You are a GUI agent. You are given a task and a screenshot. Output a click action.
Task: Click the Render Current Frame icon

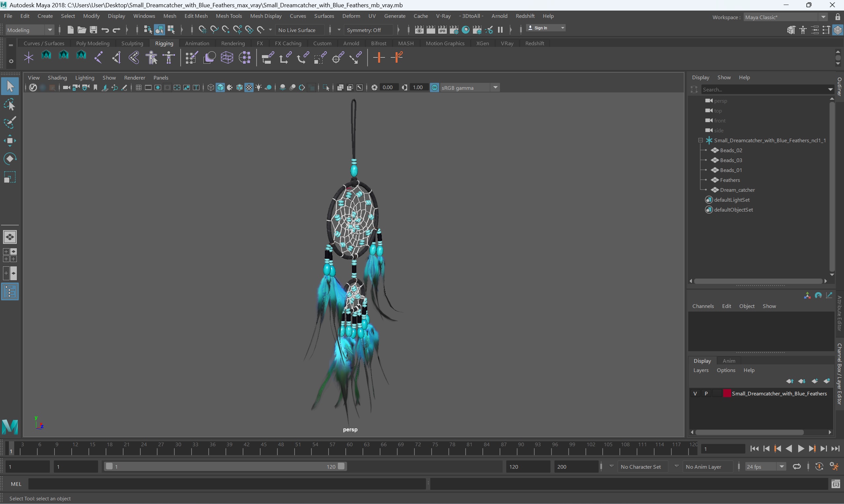pos(431,30)
